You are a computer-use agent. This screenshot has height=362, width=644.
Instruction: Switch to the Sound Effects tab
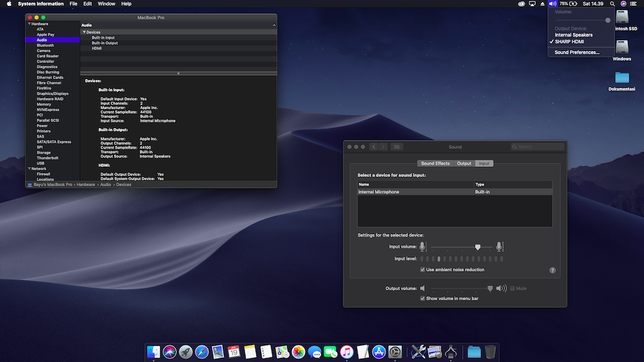point(435,164)
